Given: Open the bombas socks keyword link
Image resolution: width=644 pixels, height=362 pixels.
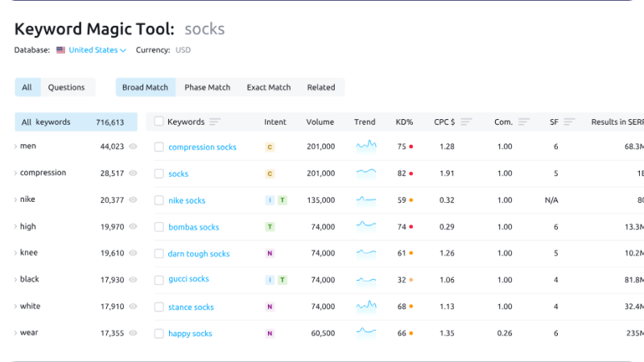Looking at the screenshot, I should (194, 227).
